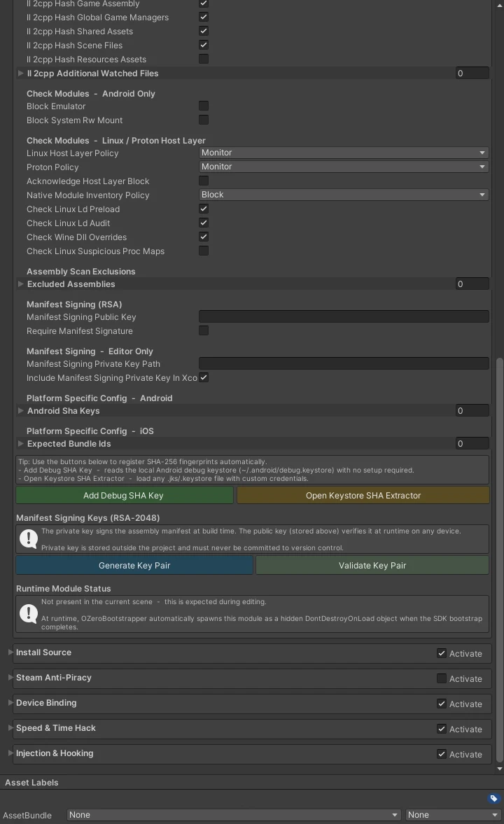Expand the Install Source section
504x824 pixels.
tap(10, 652)
